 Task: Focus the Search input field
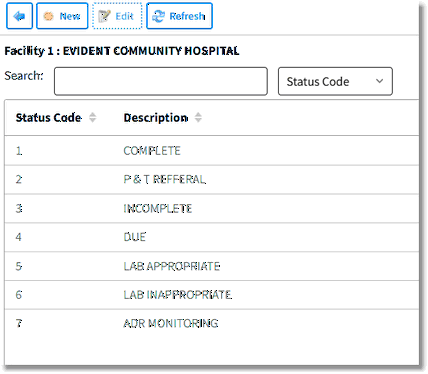click(x=161, y=81)
